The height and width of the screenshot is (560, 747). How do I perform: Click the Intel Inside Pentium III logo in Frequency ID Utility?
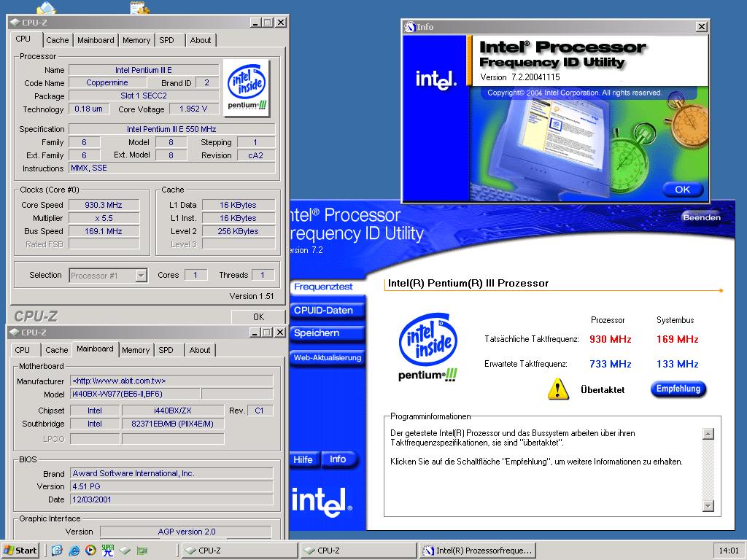pos(427,346)
